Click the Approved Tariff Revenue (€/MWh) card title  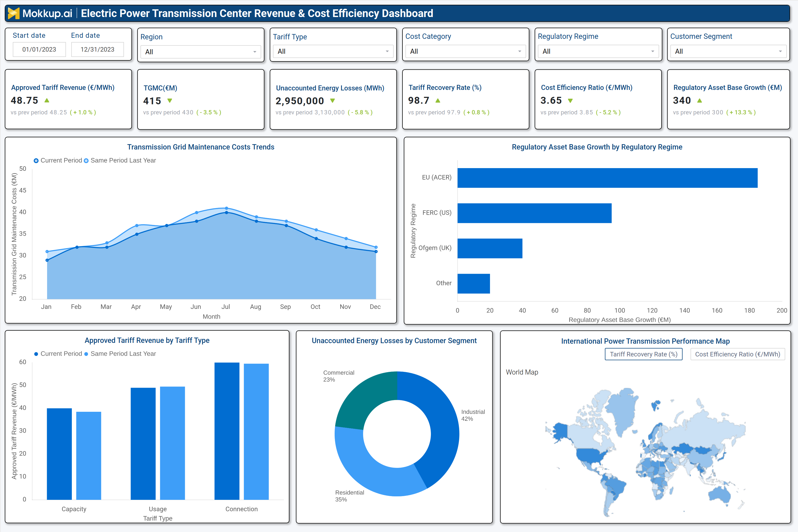63,88
